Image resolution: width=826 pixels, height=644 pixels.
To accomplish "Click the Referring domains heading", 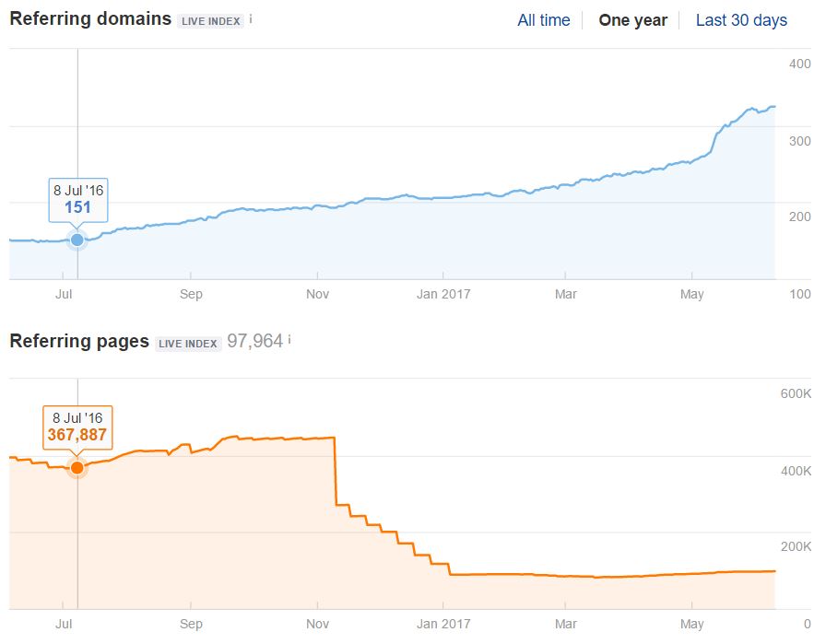I will pyautogui.click(x=90, y=18).
